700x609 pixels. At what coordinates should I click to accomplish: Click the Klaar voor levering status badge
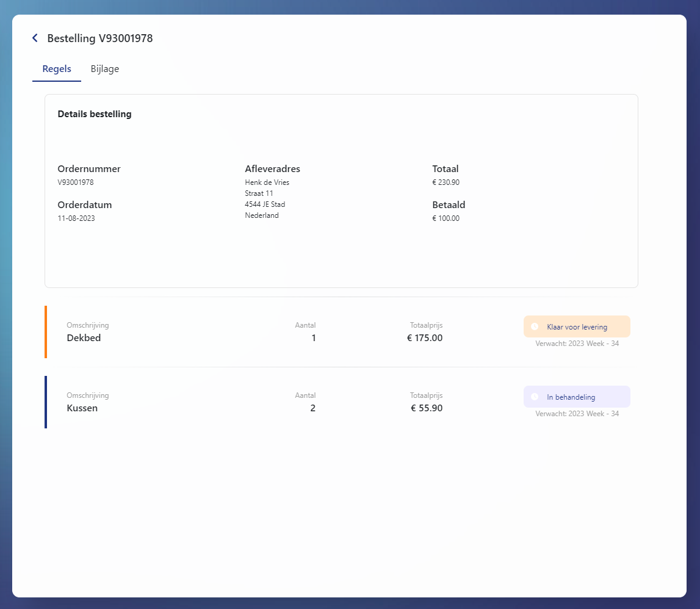(577, 327)
